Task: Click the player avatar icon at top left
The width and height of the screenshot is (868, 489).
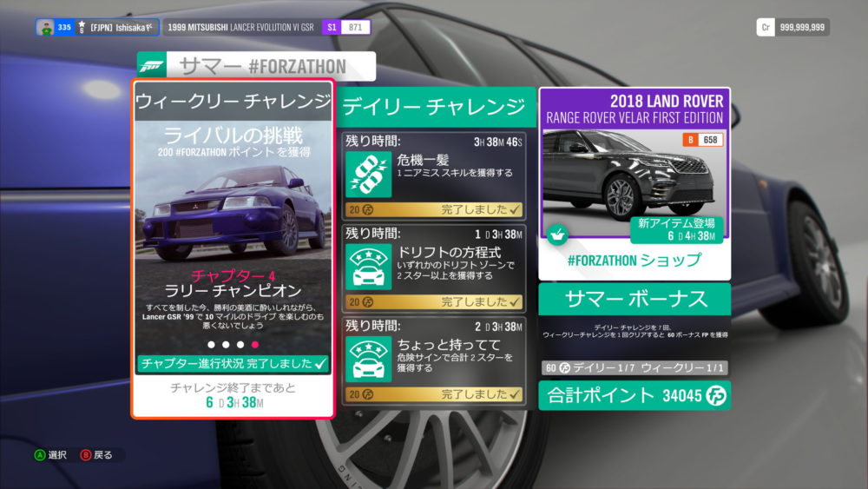Action: [45, 27]
